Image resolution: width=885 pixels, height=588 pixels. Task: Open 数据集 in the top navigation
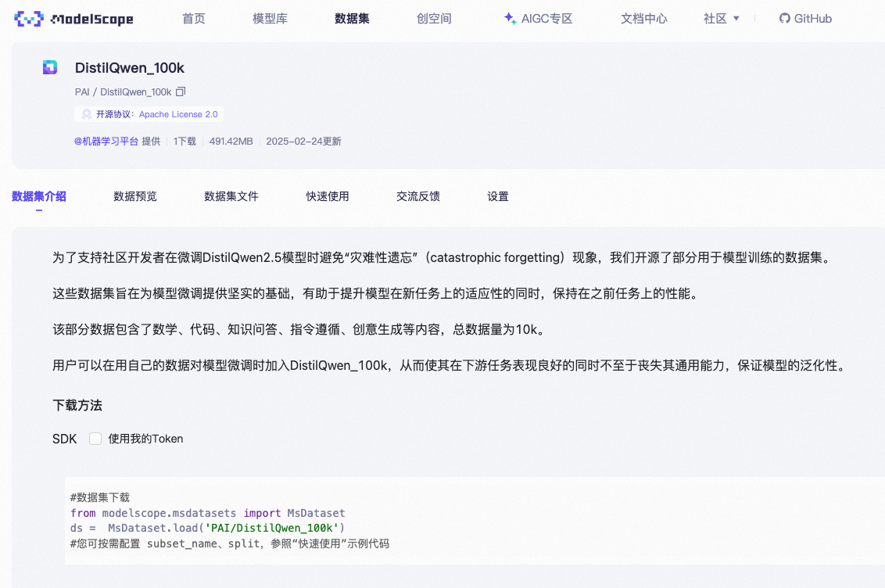(352, 19)
